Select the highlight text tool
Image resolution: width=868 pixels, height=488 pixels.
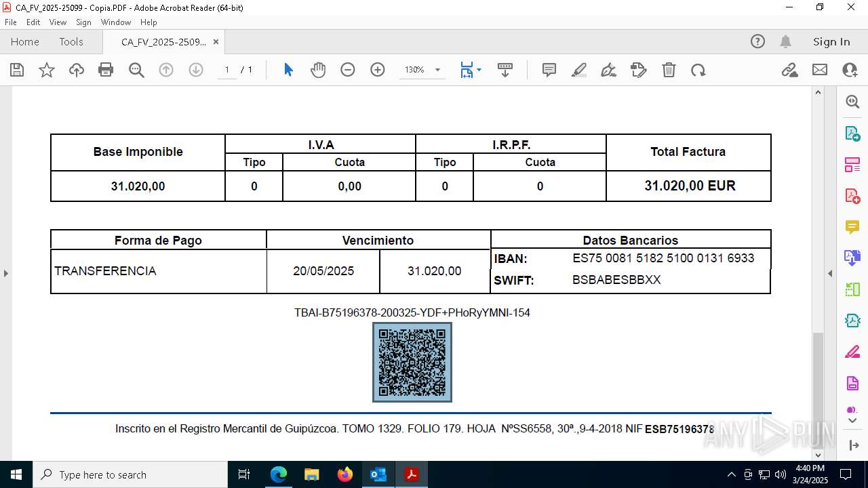579,70
